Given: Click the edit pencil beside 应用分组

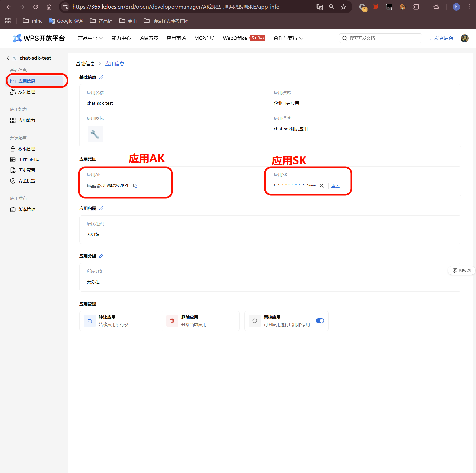Looking at the screenshot, I should (x=101, y=256).
